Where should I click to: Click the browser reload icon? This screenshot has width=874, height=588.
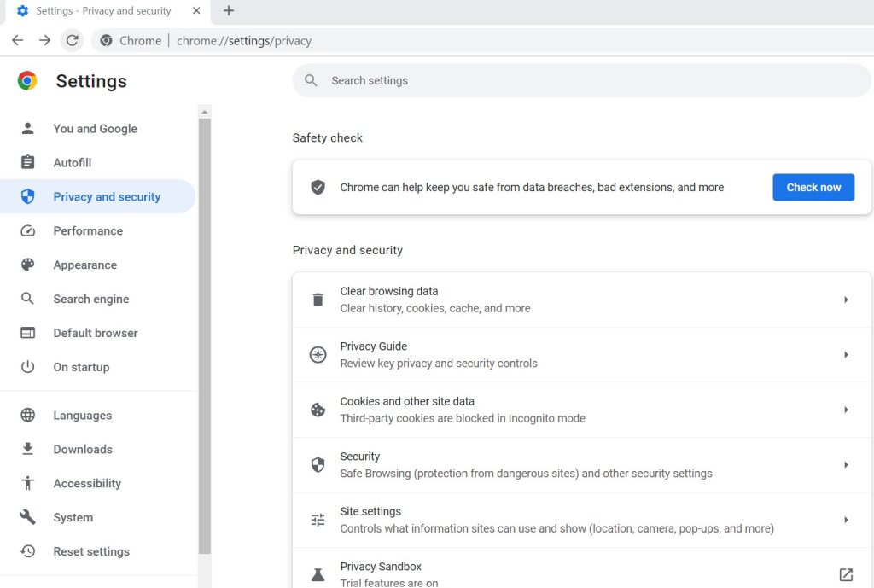(73, 40)
